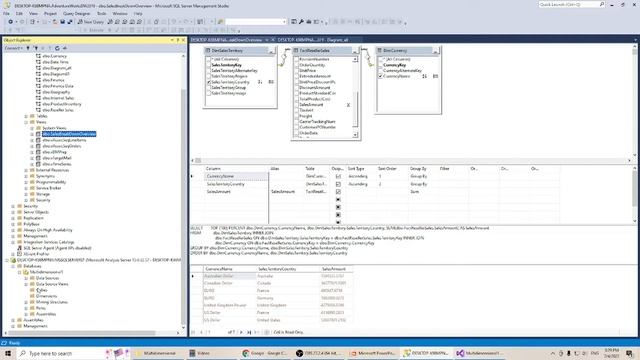Expand the System Views folder
The width and height of the screenshot is (640, 360).
click(x=32, y=128)
